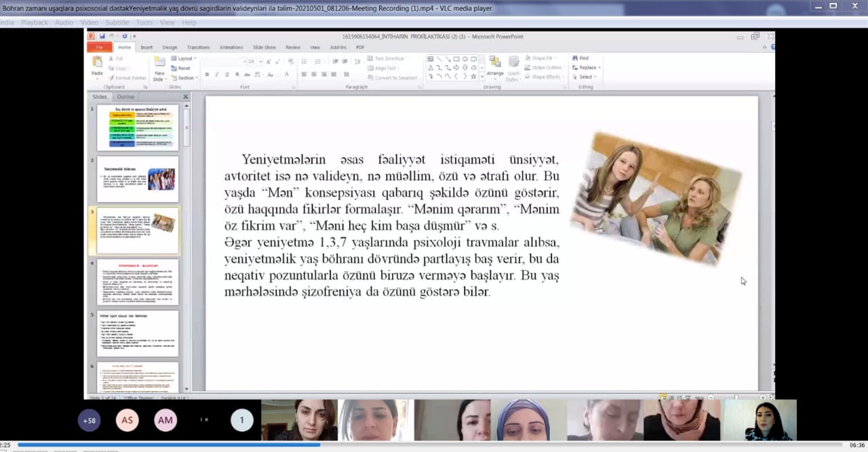Image resolution: width=868 pixels, height=452 pixels.
Task: Open the Section dropdown
Action: coord(184,78)
